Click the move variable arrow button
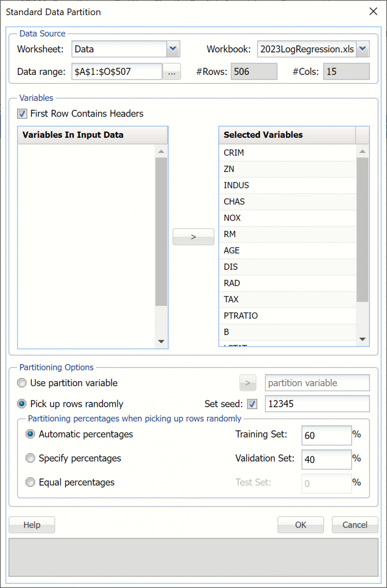This screenshot has width=387, height=588. (x=193, y=237)
